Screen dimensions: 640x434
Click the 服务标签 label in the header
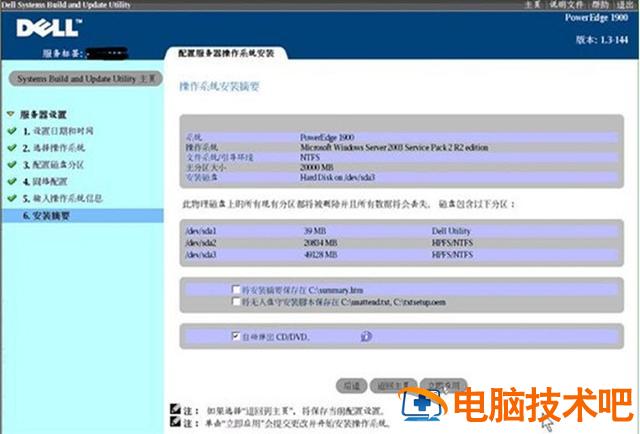tap(63, 53)
